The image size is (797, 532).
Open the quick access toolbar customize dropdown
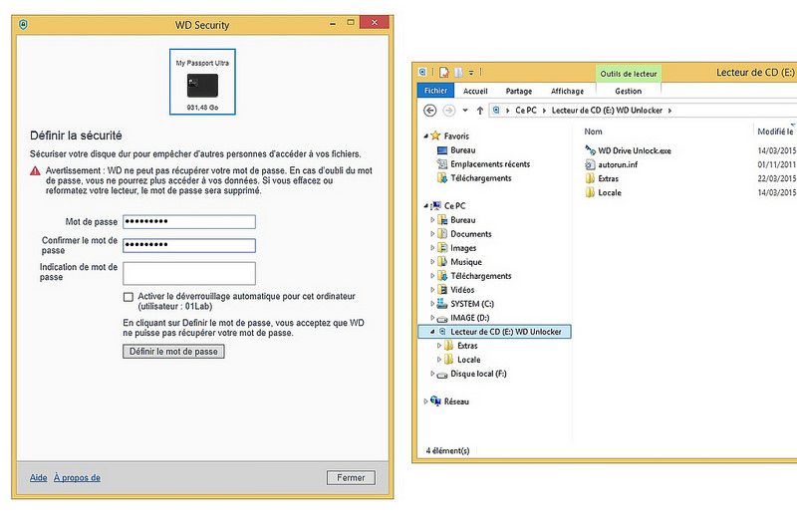471,73
